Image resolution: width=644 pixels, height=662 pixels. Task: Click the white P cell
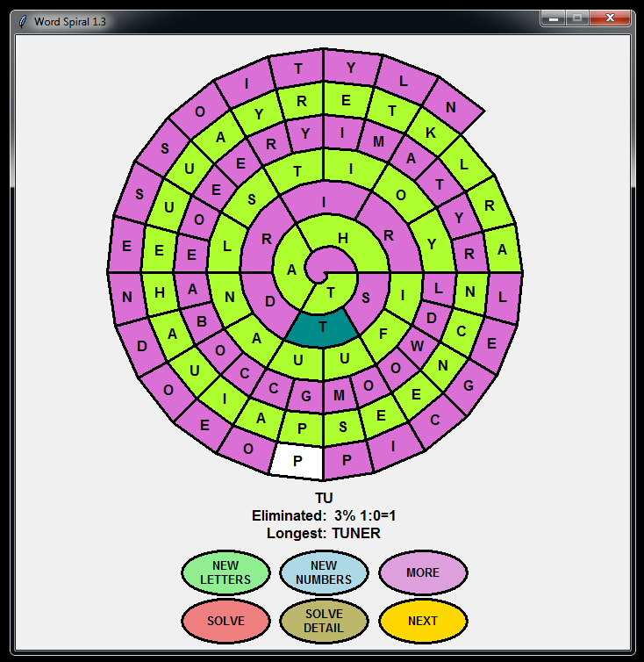297,461
